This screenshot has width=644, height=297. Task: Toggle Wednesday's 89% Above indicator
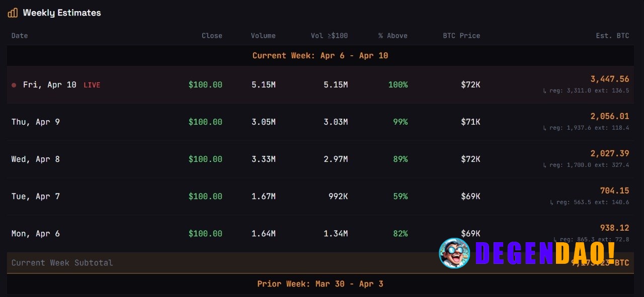click(400, 159)
